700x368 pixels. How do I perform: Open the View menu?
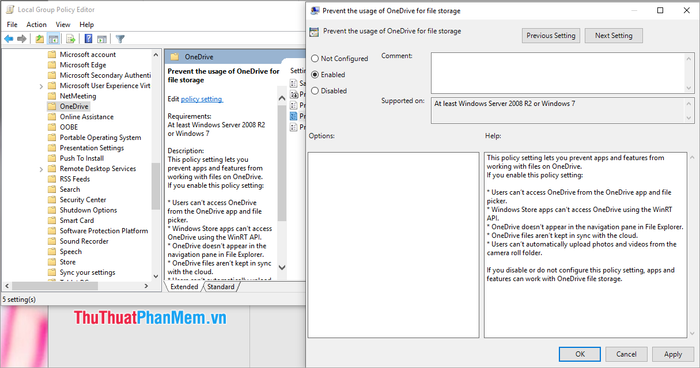pos(63,25)
